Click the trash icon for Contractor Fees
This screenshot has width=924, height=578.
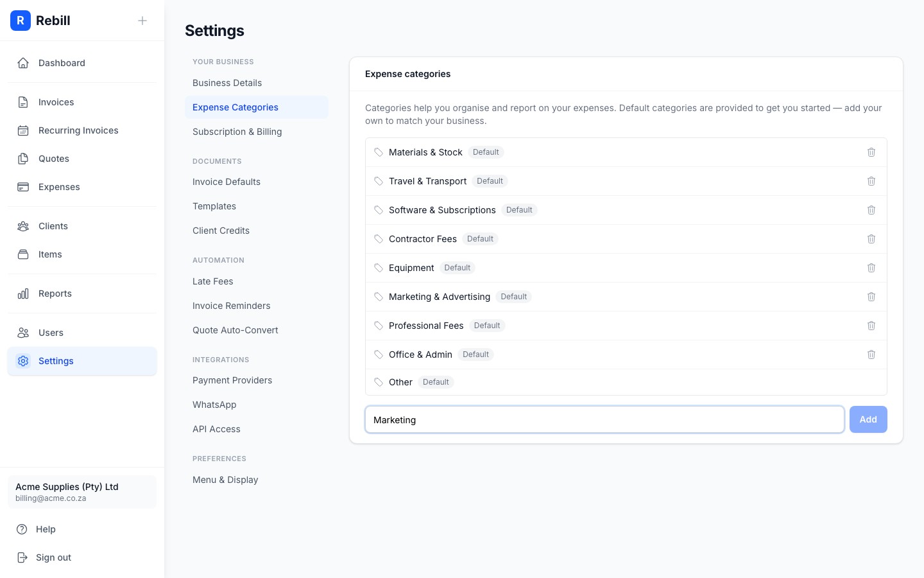871,239
